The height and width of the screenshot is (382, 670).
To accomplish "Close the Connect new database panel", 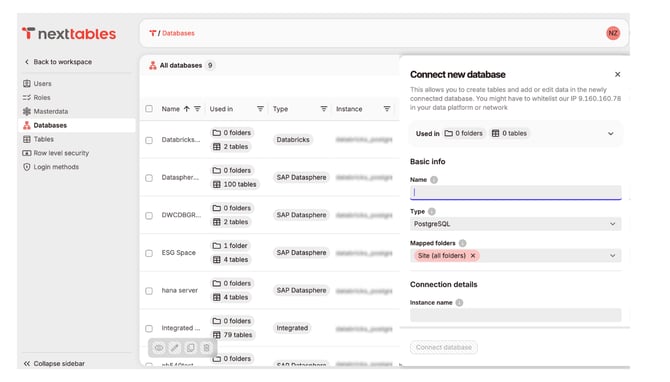I will [617, 74].
